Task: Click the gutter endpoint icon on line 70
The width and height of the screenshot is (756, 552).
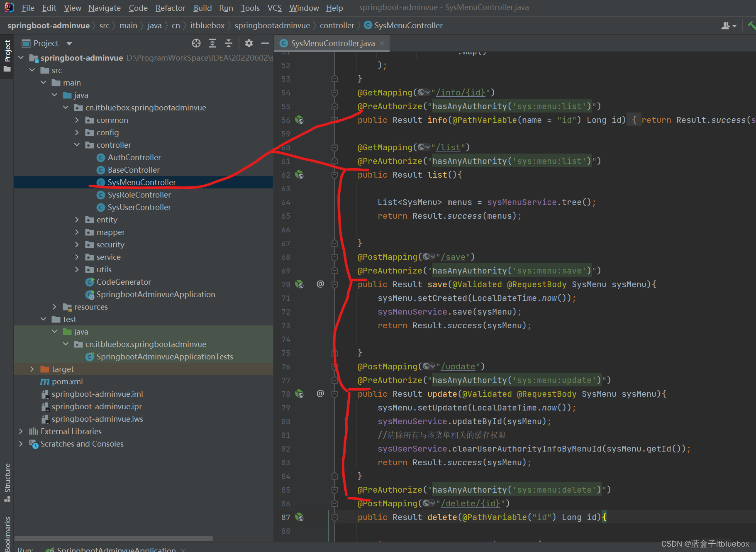Action: [x=299, y=284]
